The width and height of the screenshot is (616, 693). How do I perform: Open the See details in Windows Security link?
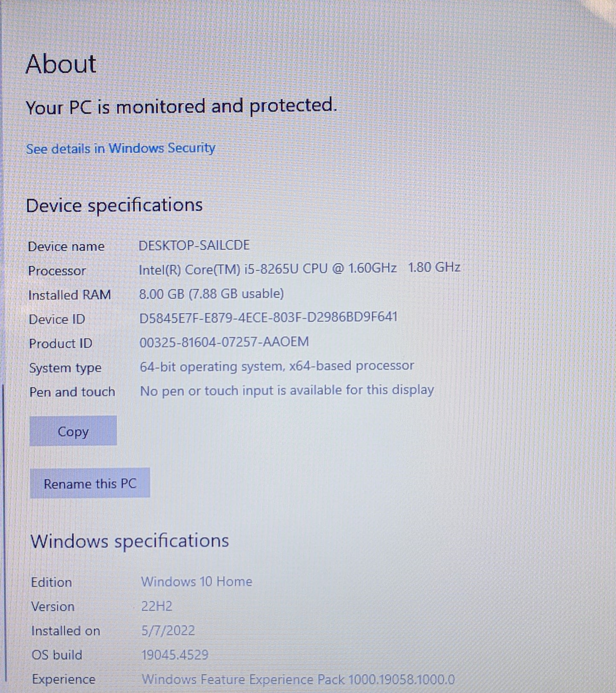(121, 148)
